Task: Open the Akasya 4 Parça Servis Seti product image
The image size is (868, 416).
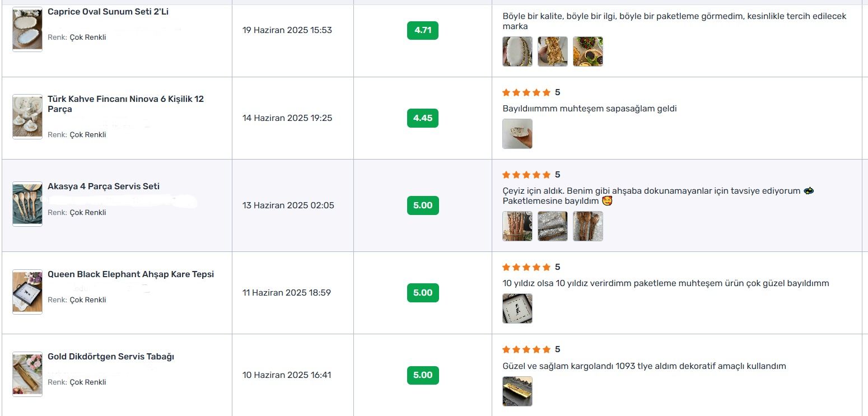Action: coord(27,204)
